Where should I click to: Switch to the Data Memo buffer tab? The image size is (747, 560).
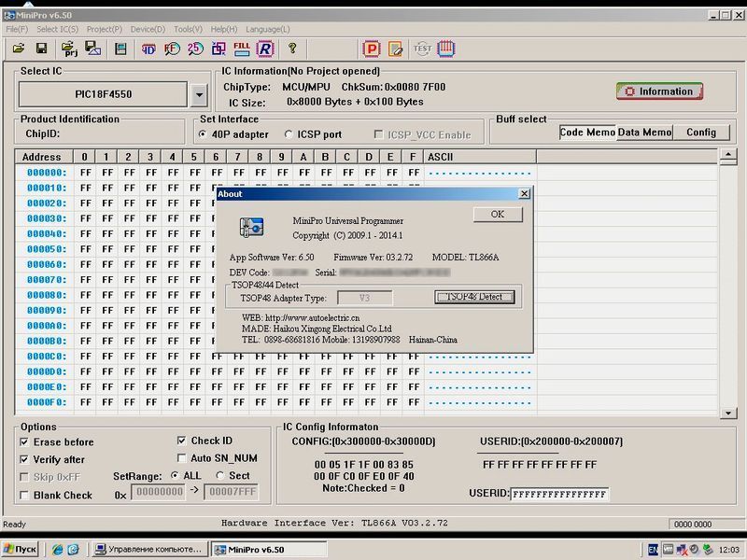pyautogui.click(x=644, y=132)
